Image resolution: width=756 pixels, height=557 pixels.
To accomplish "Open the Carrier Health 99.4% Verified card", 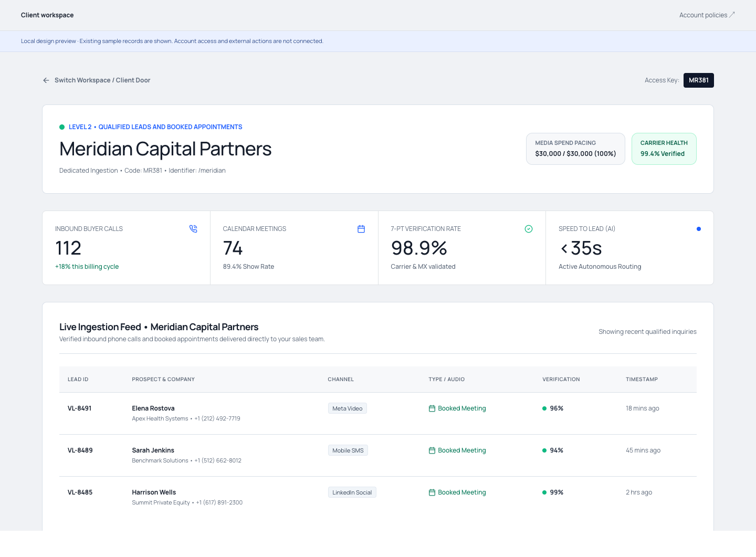I will click(664, 149).
